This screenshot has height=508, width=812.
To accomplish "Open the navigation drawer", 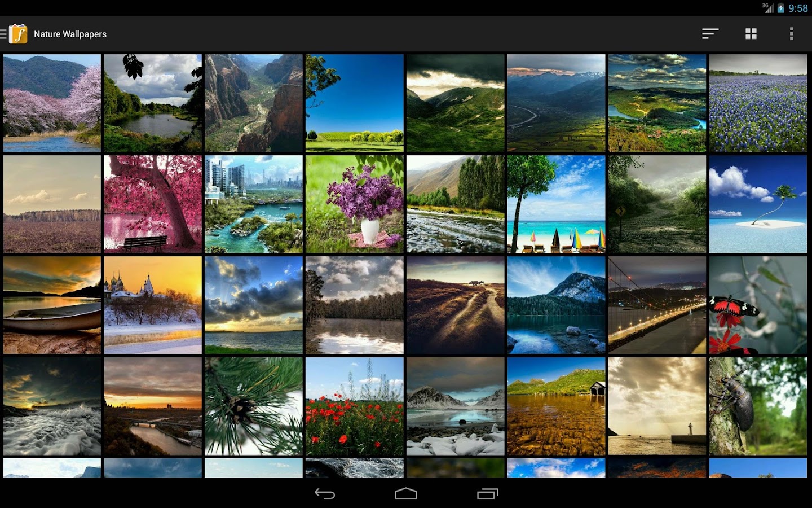I will click(x=6, y=33).
